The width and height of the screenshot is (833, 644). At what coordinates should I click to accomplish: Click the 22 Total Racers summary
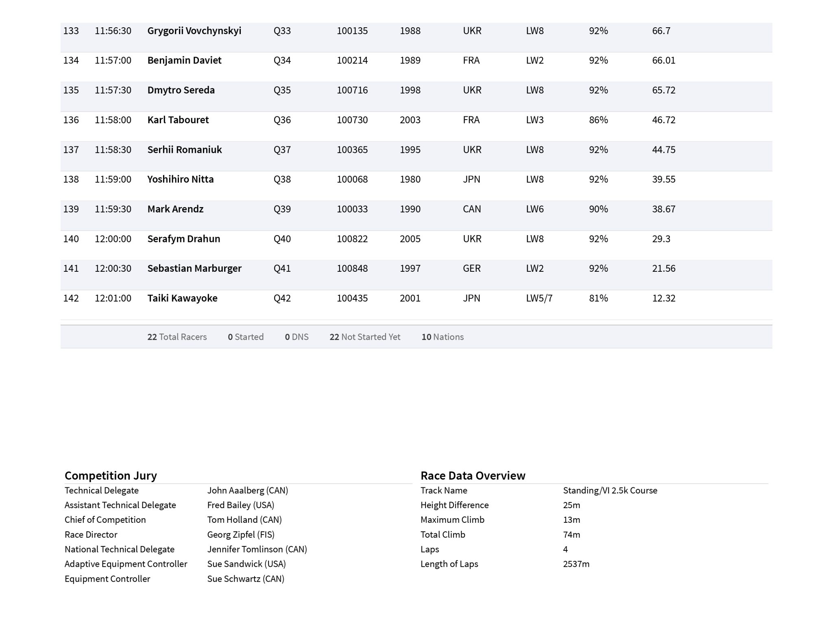(x=177, y=337)
